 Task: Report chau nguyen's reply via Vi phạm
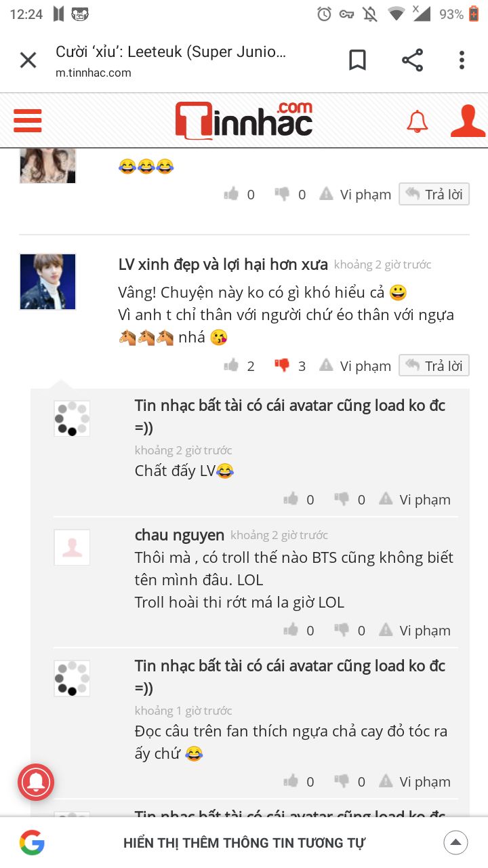click(x=414, y=630)
